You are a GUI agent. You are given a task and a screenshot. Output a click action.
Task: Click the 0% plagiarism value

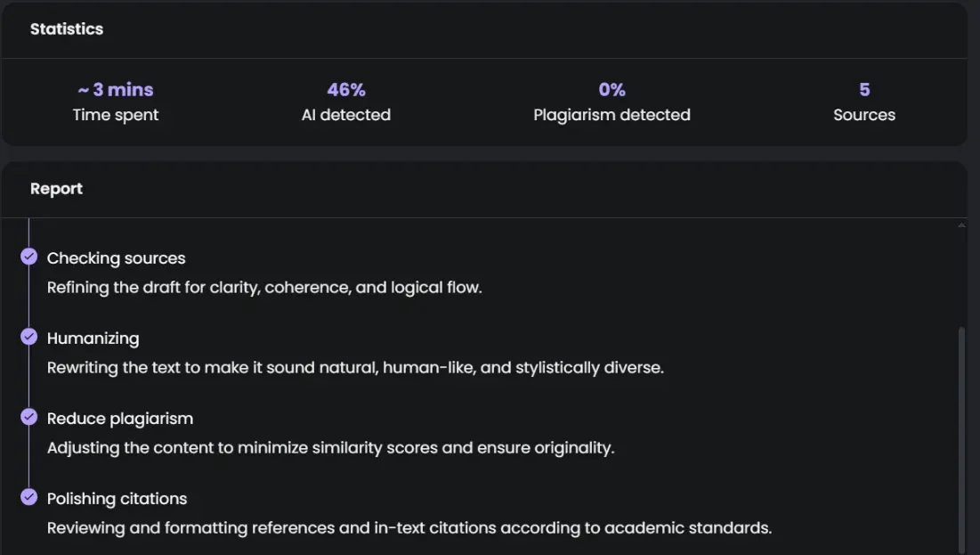click(x=611, y=90)
